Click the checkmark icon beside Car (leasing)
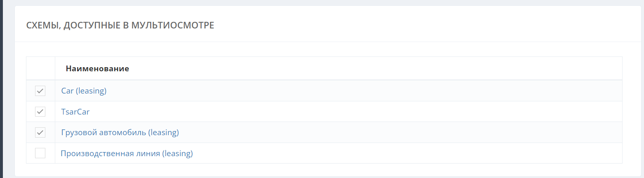 point(40,91)
